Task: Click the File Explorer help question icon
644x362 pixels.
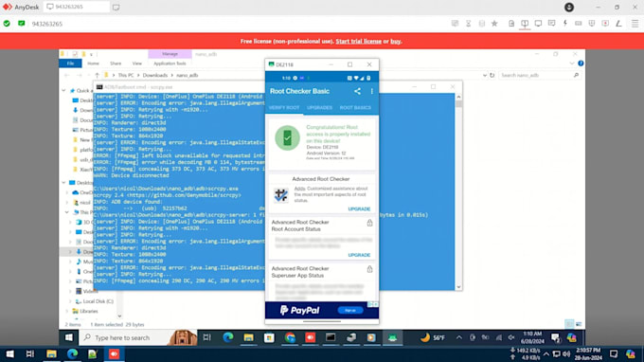Action: coord(581,63)
